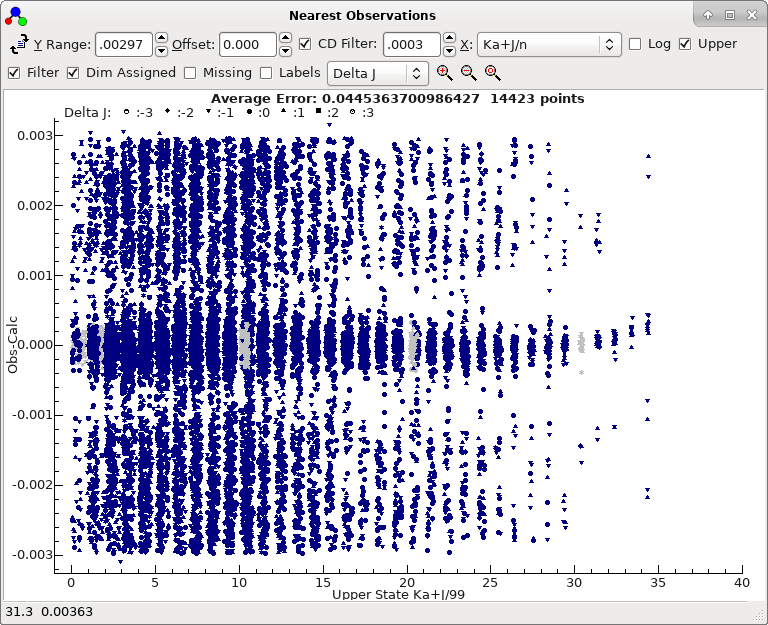Uncheck the Upper checkbox
Screen dimensions: 768x625
685,44
